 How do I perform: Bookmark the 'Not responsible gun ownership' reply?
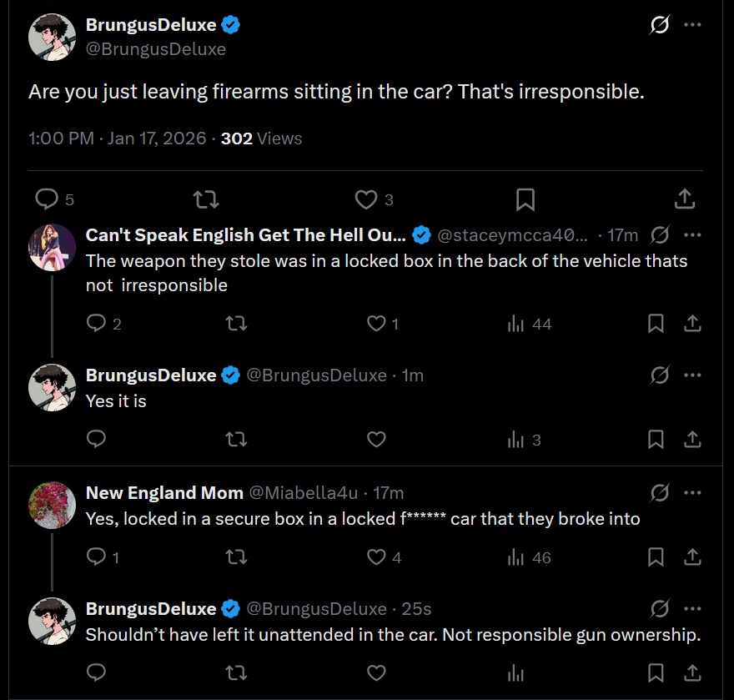[656, 672]
